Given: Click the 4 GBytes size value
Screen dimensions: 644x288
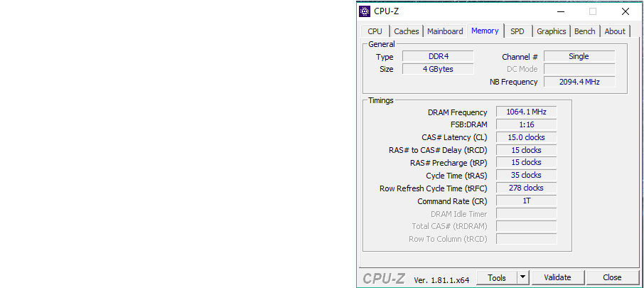Looking at the screenshot, I should (x=438, y=69).
